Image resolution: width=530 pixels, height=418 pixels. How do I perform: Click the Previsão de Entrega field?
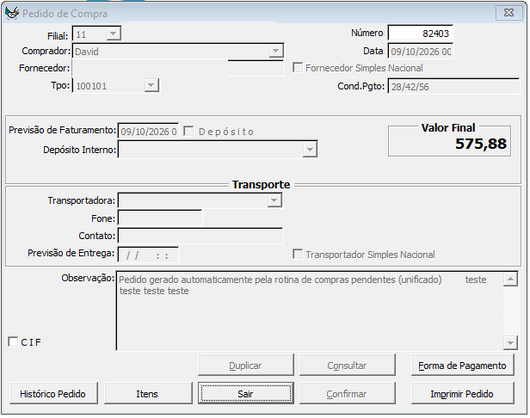148,254
